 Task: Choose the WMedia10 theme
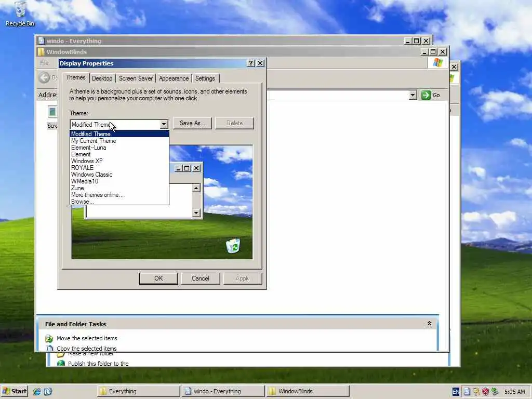[x=119, y=181]
